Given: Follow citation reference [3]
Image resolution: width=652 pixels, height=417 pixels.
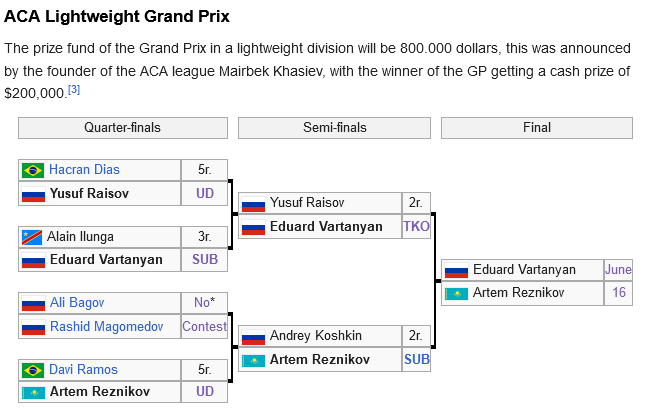Looking at the screenshot, I should point(74,89).
